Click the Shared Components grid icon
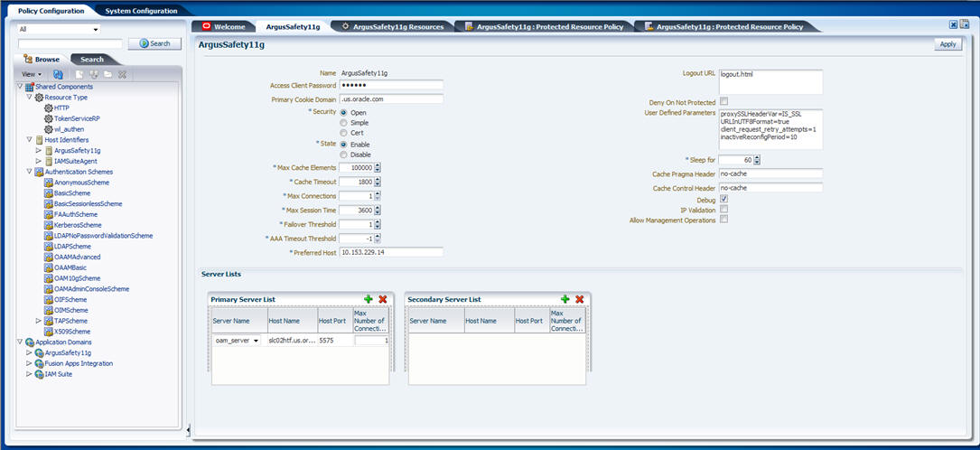 tap(30, 87)
